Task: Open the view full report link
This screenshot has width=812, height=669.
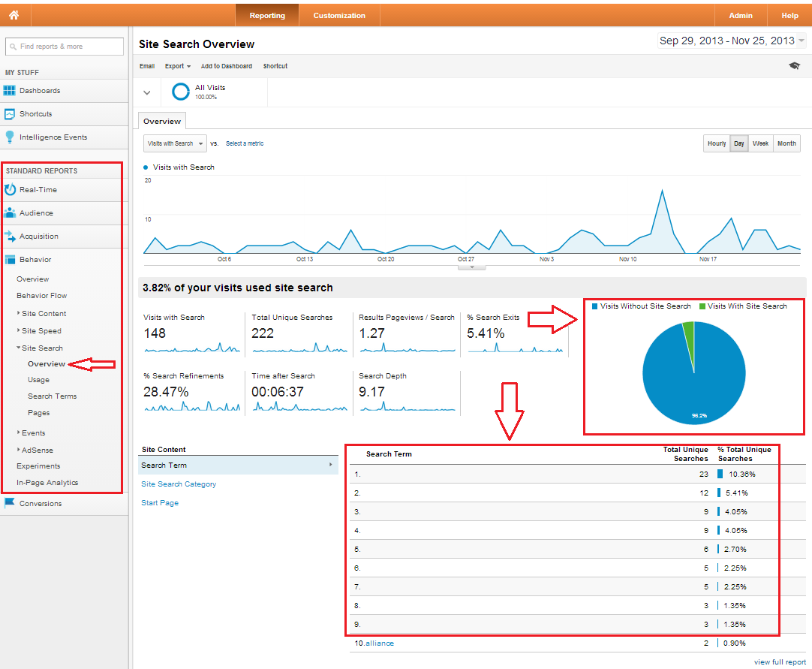Action: tap(780, 661)
